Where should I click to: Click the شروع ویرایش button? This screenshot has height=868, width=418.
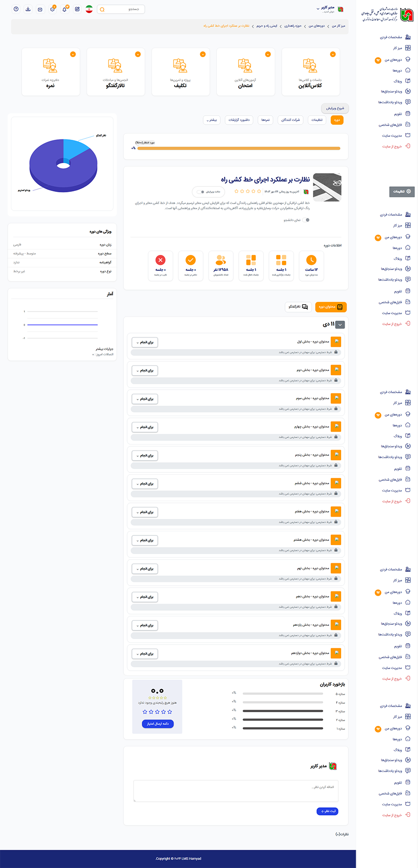[x=335, y=108]
